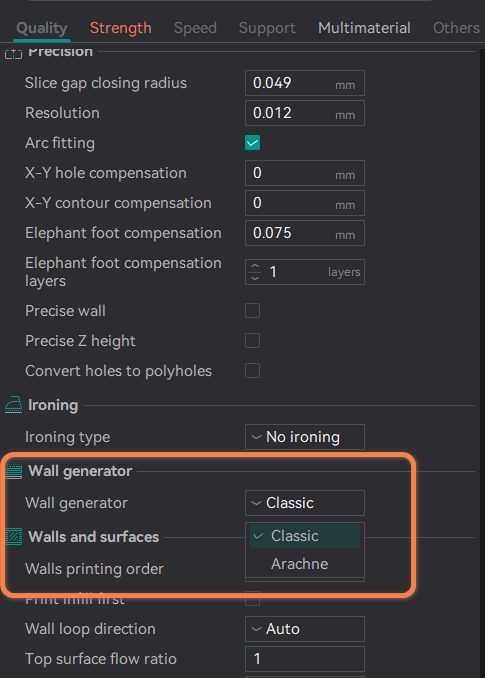Image resolution: width=485 pixels, height=678 pixels.
Task: Click the Ironing section icon
Action: (13, 405)
